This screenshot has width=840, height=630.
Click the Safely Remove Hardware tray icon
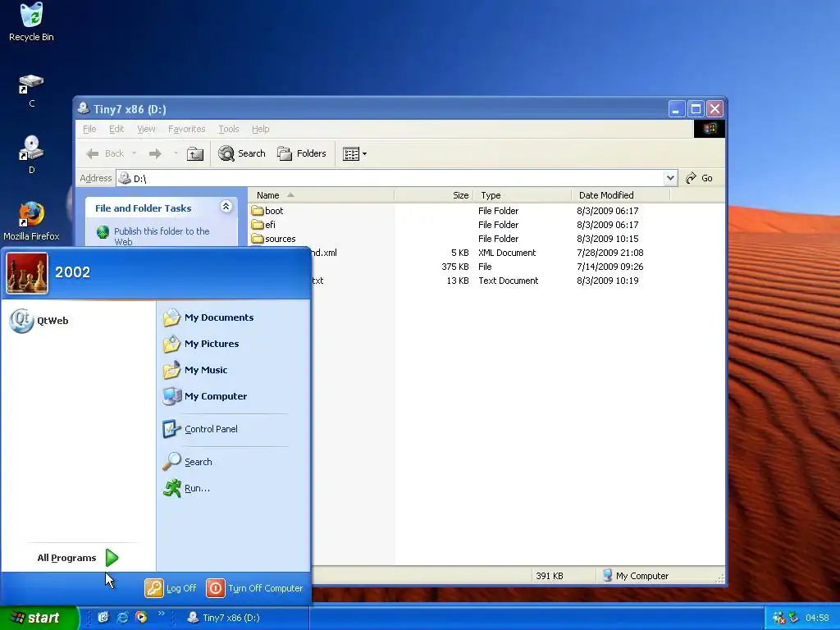(x=794, y=618)
